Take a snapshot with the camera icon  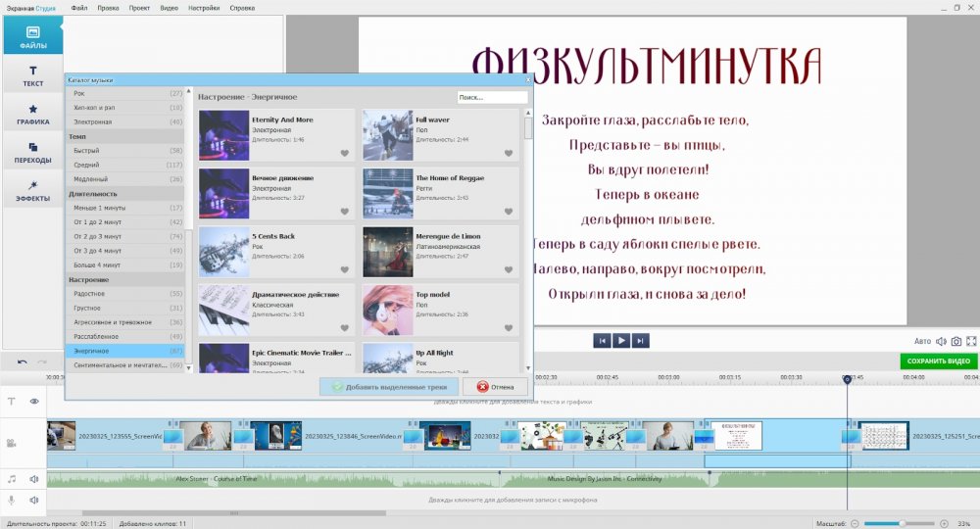click(955, 341)
